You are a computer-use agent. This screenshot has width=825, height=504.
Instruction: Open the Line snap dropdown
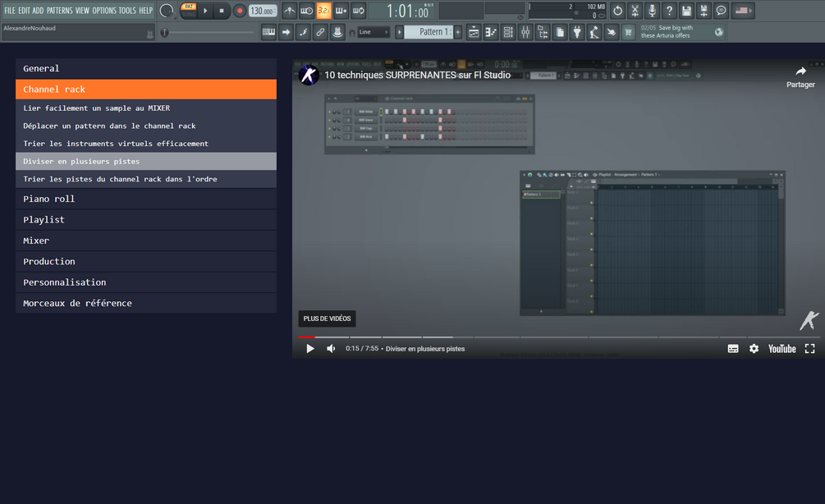(374, 32)
